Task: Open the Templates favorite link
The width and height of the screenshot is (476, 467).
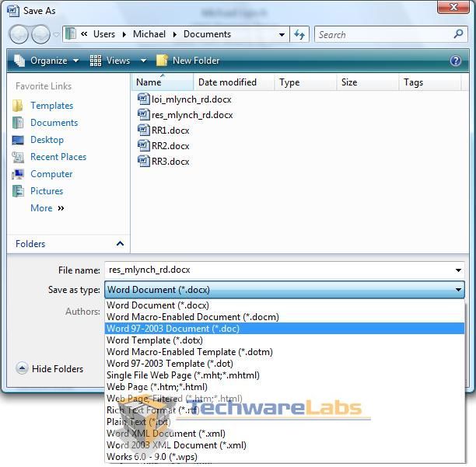Action: pyautogui.click(x=51, y=106)
